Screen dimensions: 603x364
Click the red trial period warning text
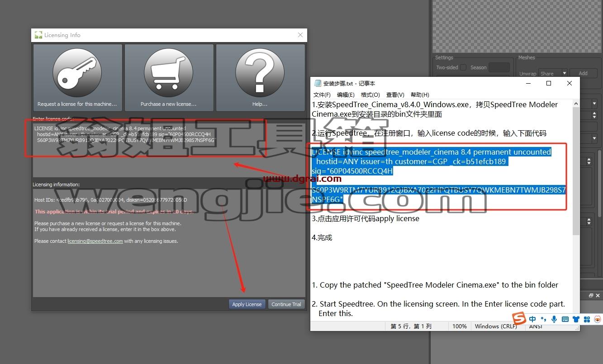pos(114,212)
